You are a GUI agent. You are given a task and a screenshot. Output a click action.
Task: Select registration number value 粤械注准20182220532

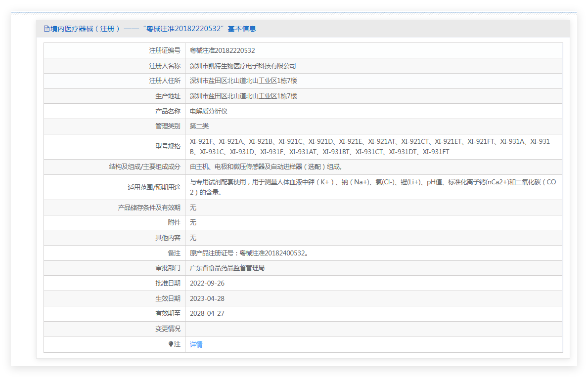tap(223, 50)
